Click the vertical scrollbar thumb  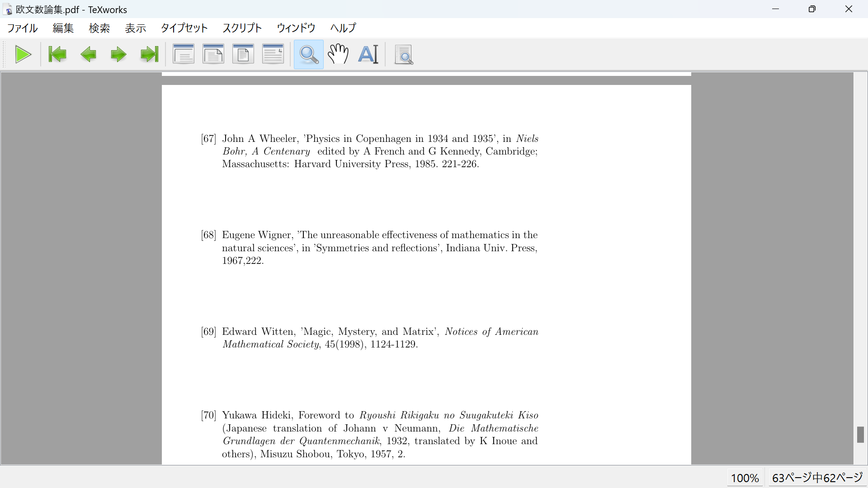click(860, 435)
